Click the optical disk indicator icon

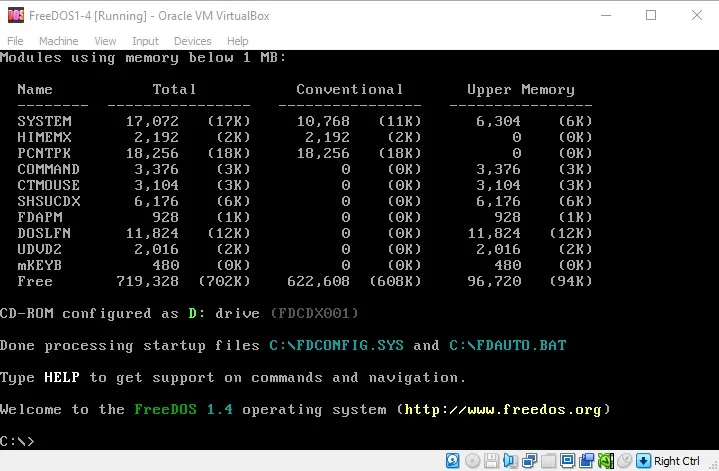tap(472, 460)
